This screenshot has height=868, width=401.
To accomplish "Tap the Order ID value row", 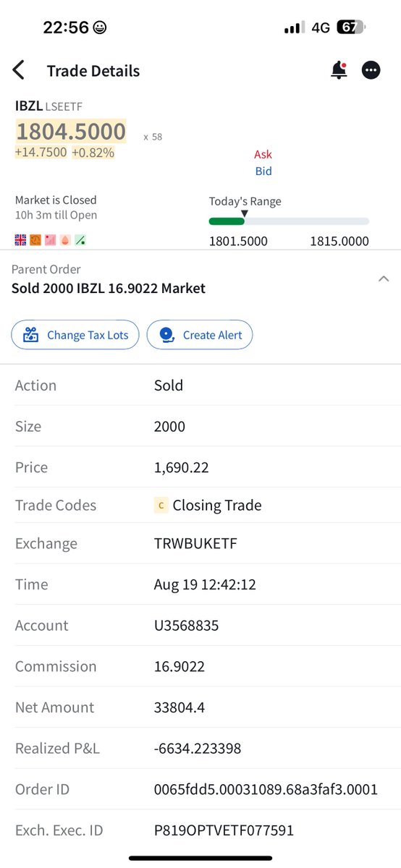I will [x=200, y=789].
